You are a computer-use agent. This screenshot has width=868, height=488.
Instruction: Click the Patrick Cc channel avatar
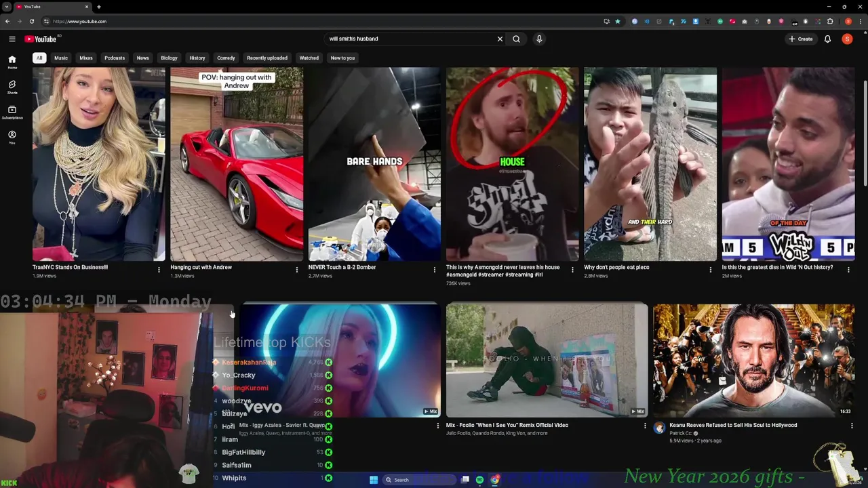pyautogui.click(x=659, y=428)
